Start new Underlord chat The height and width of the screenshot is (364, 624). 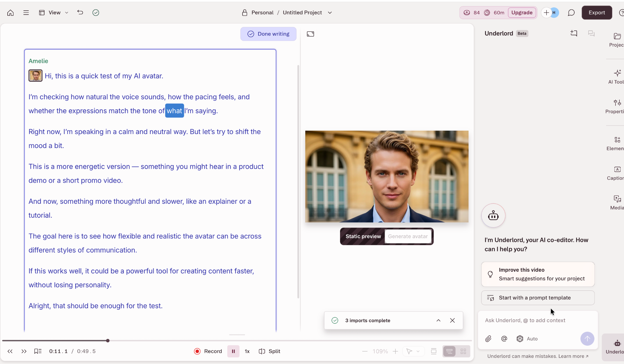click(x=574, y=33)
